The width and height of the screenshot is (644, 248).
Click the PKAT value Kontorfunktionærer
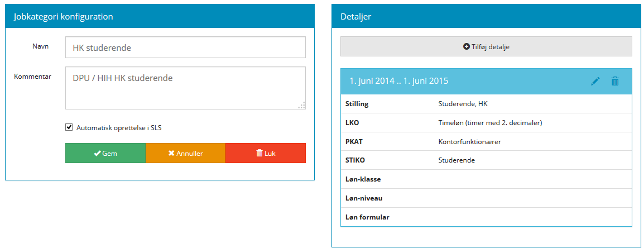(469, 142)
